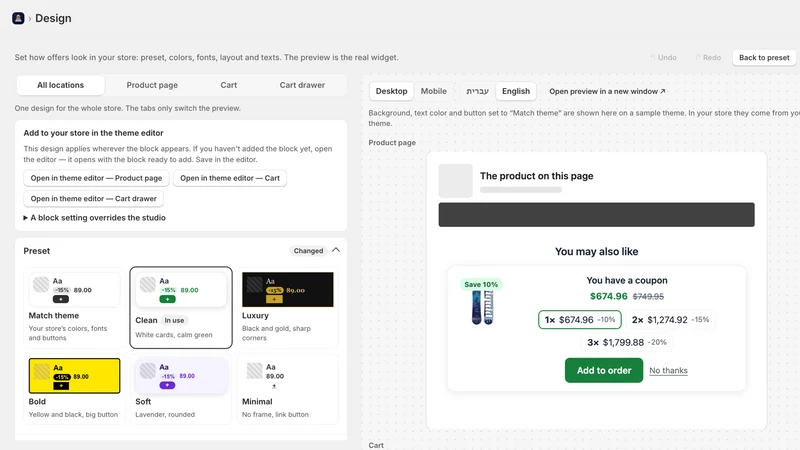Switch preview to Mobile
The width and height of the screenshot is (800, 450).
click(x=434, y=91)
